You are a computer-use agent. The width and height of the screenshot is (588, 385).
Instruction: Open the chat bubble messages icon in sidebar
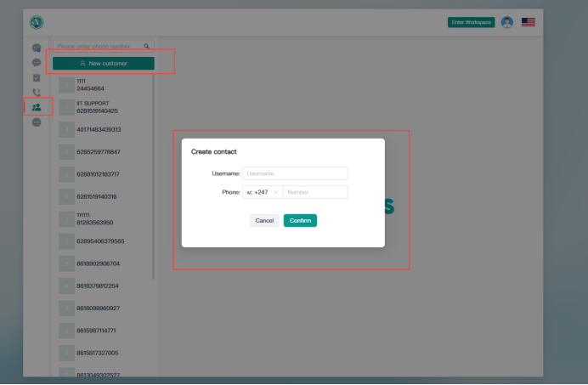point(37,63)
